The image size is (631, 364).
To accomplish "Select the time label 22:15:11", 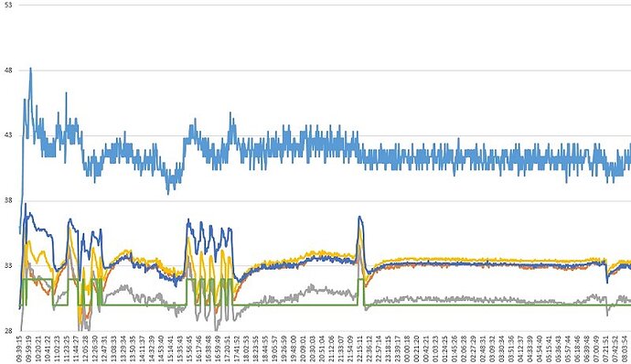I will click(x=359, y=349).
